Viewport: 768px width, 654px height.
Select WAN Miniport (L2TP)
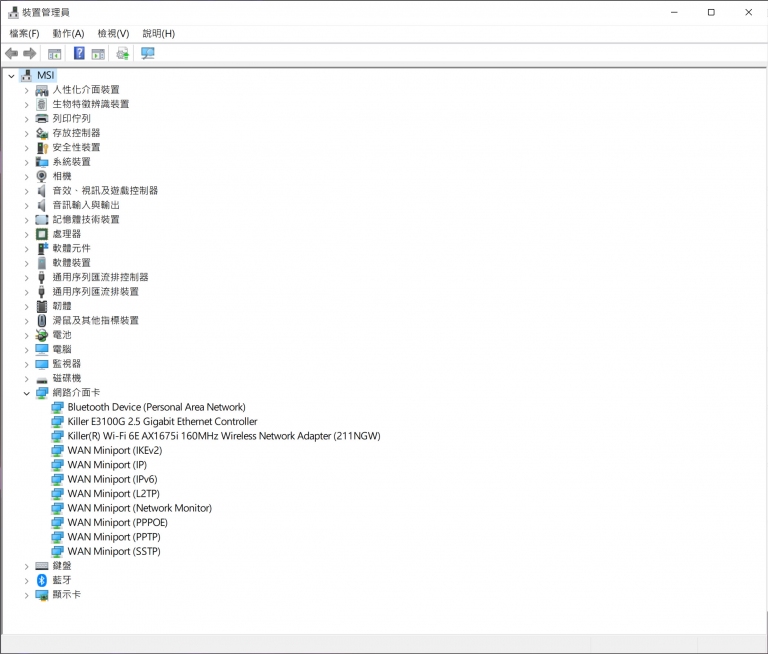[x=114, y=493]
